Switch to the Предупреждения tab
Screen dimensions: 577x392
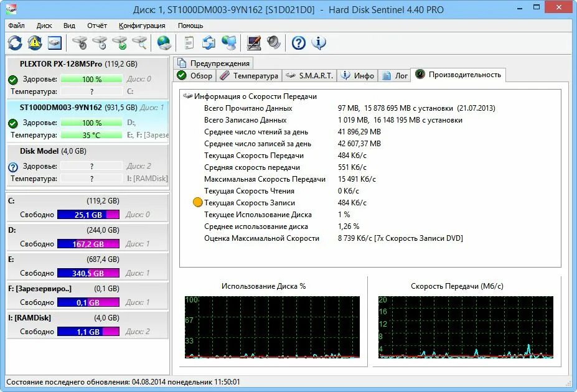coord(213,63)
